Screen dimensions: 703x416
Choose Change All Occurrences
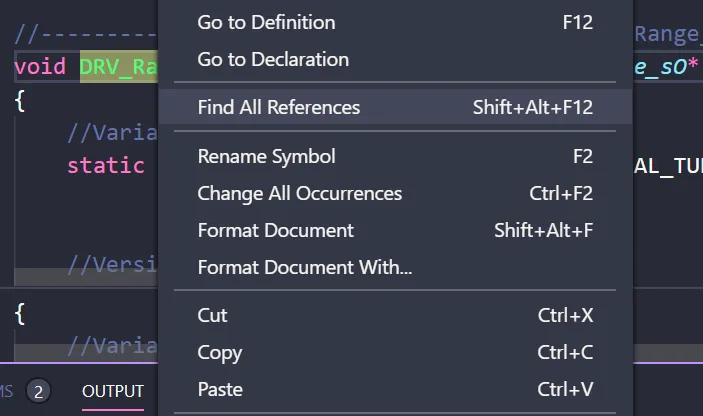tap(299, 193)
